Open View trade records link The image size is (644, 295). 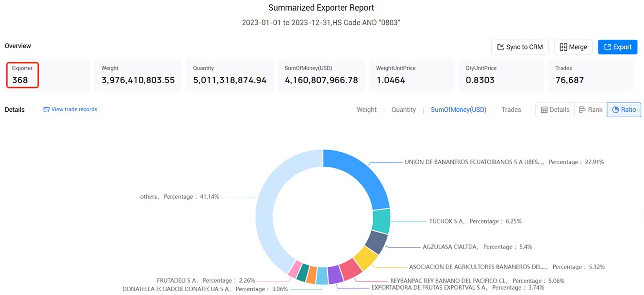[x=70, y=109]
